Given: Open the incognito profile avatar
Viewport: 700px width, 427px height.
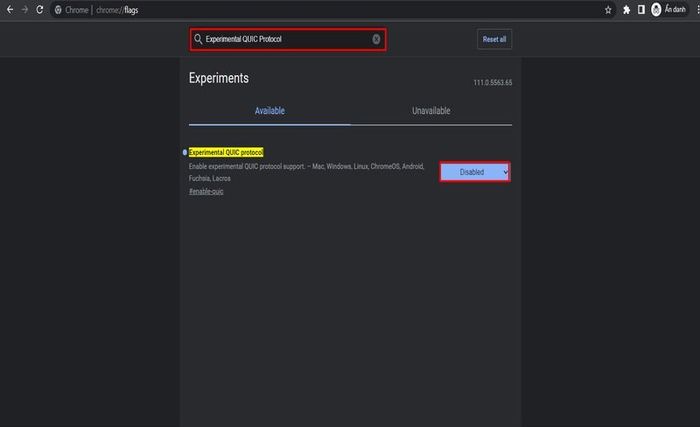Looking at the screenshot, I should [x=656, y=9].
